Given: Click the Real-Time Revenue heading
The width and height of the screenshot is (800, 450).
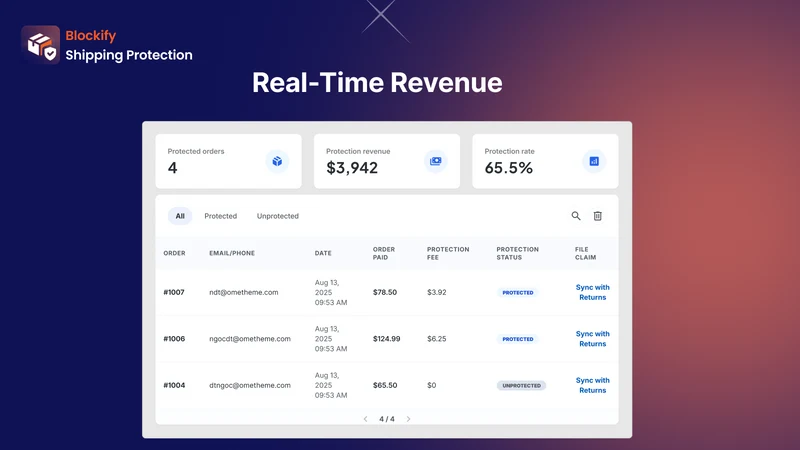Looking at the screenshot, I should tap(377, 83).
